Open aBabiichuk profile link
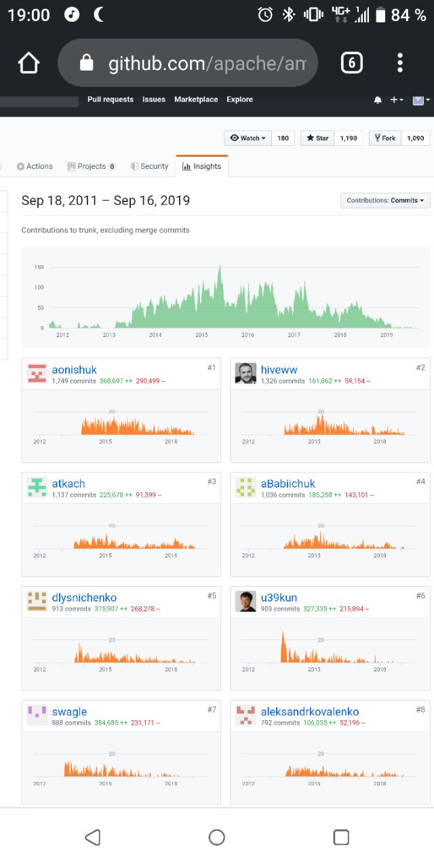434x868 pixels. (x=288, y=484)
